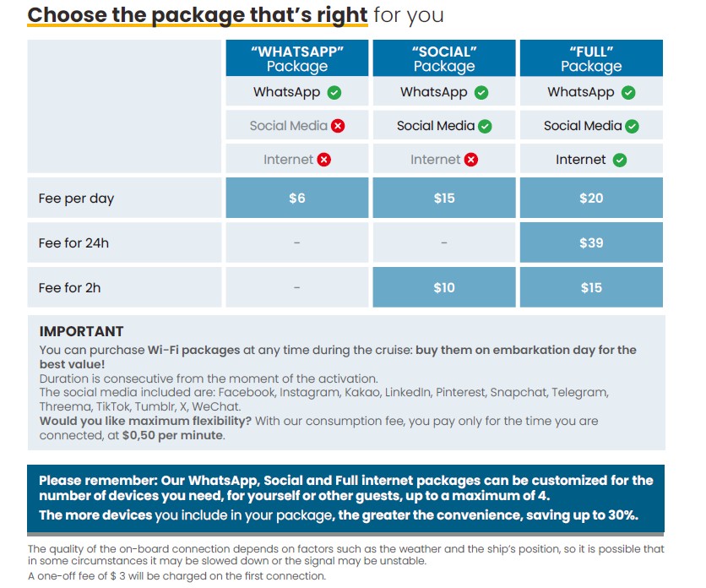706x588 pixels.
Task: Click red X beside Social package Internet
Action: click(x=471, y=160)
